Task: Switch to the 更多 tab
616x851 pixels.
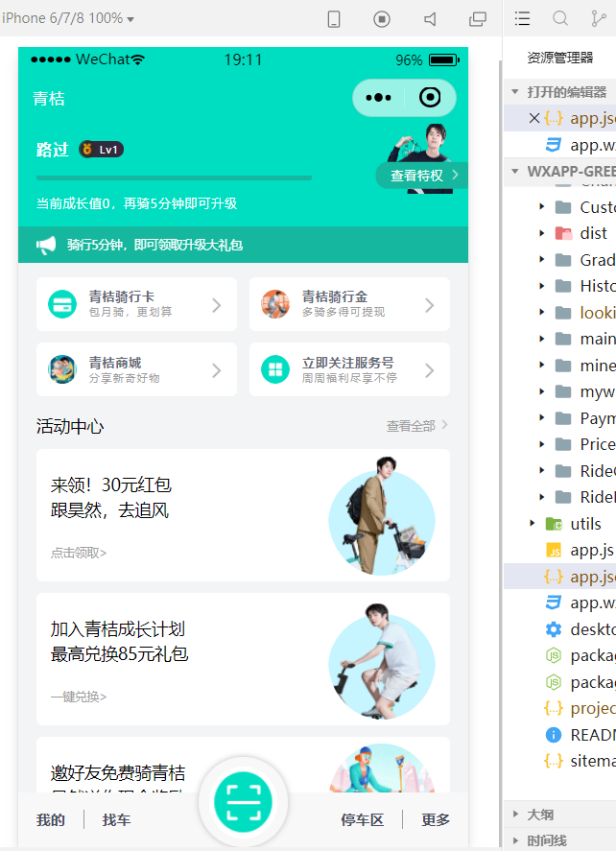Action: point(436,819)
